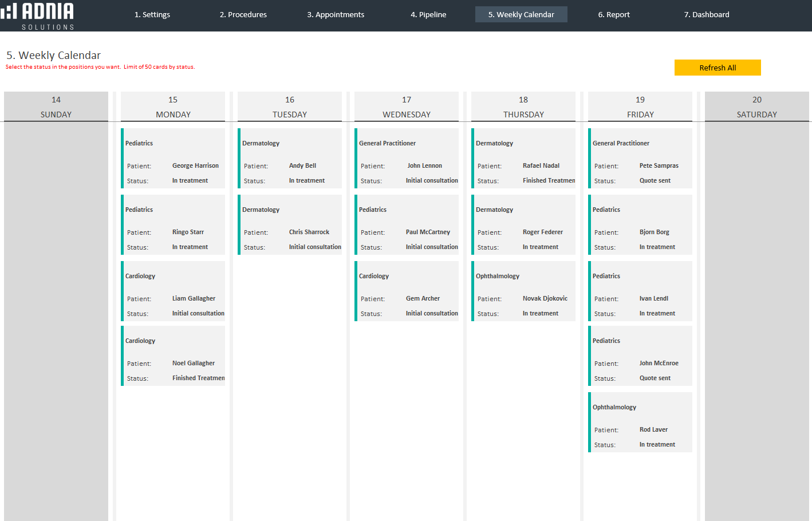Click the Saturday 20 column header
812x521 pixels.
[756, 106]
